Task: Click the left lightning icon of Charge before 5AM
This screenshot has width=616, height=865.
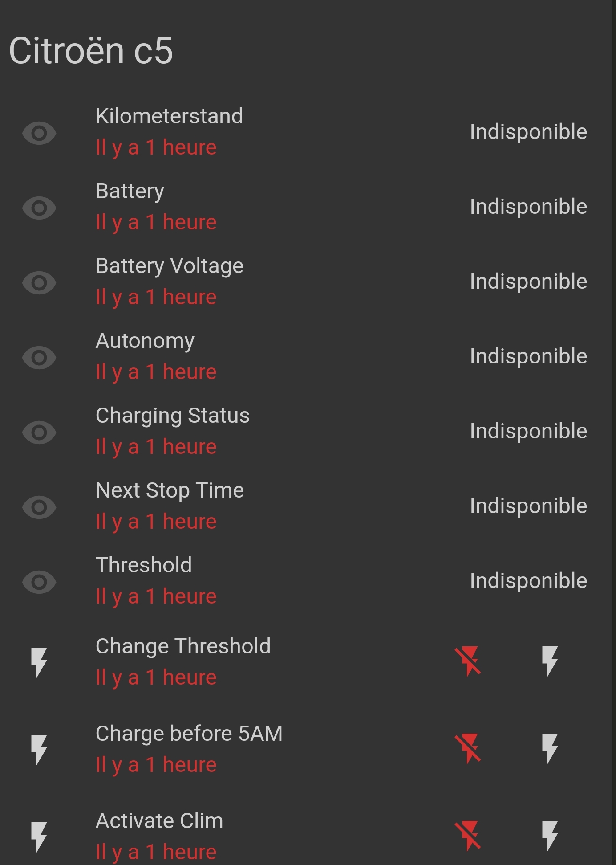Action: point(39,749)
